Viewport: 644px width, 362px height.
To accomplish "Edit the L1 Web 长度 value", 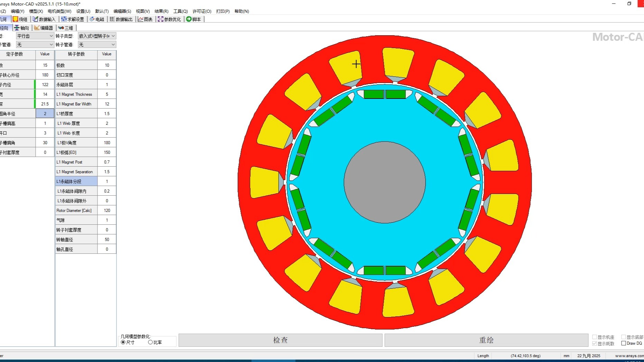I will pyautogui.click(x=107, y=133).
